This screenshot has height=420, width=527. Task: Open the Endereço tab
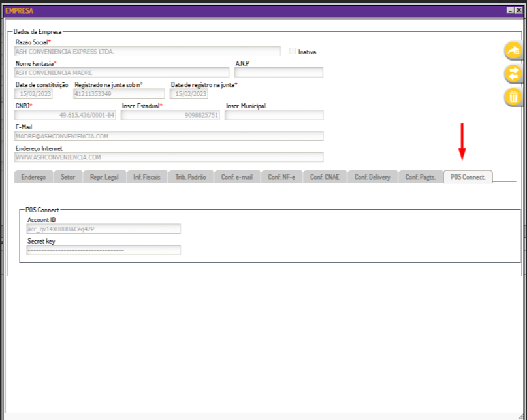(33, 177)
